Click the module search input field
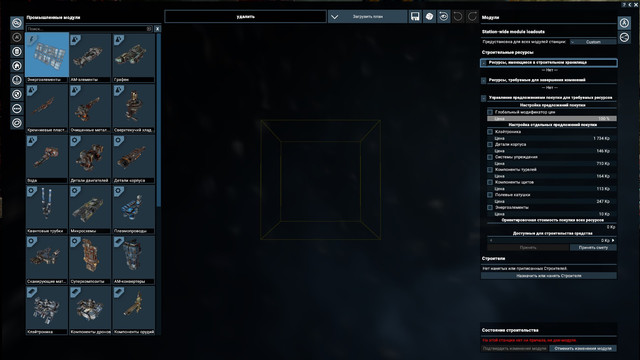This screenshot has width=640, height=360. tap(89, 29)
